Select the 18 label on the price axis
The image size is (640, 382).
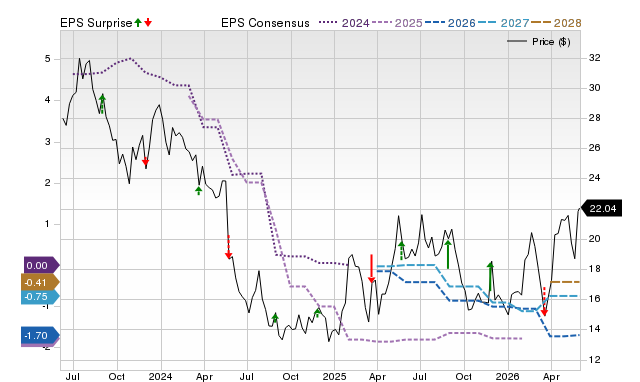[x=595, y=269]
